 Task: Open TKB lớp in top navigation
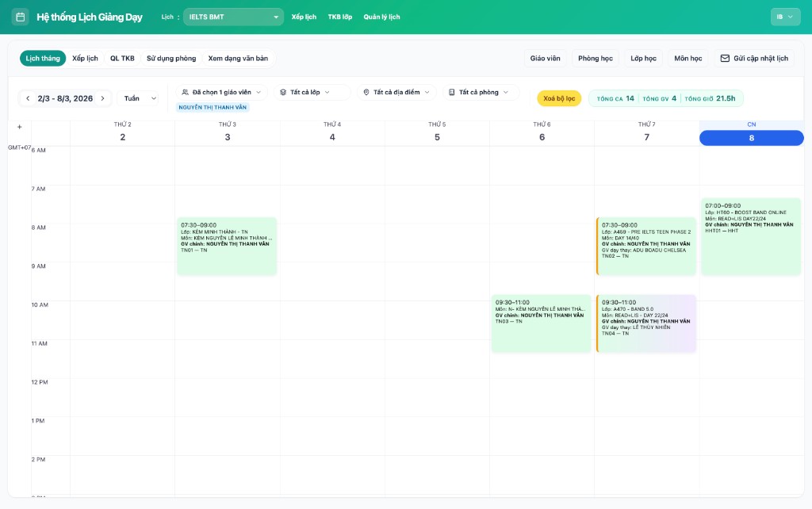(339, 17)
